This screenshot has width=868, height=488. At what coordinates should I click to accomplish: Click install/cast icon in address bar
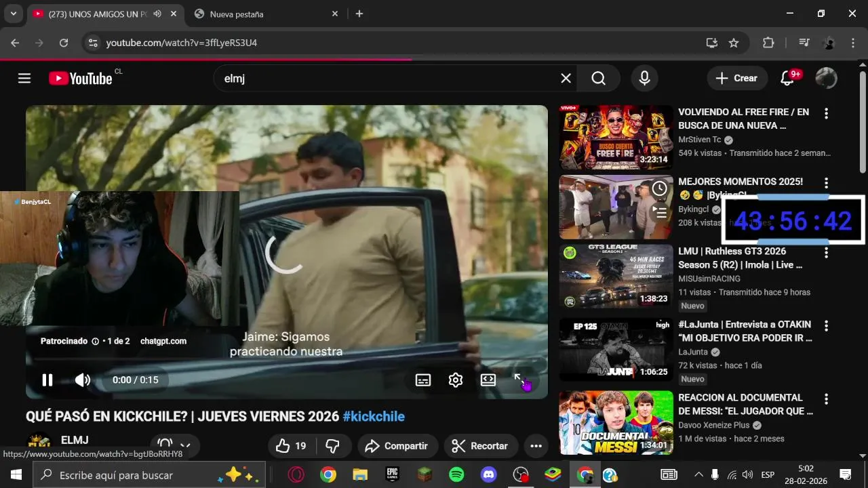(711, 43)
